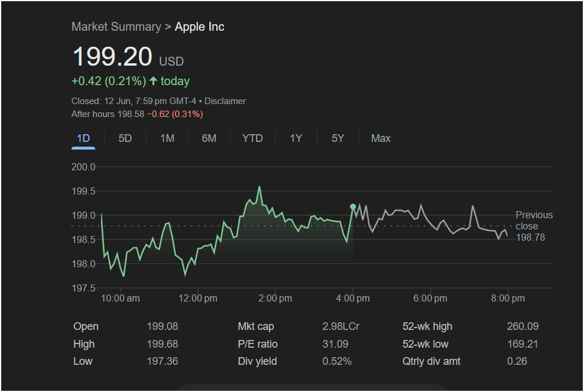The width and height of the screenshot is (584, 392).
Task: Click the High value 199.68
Action: pyautogui.click(x=163, y=344)
